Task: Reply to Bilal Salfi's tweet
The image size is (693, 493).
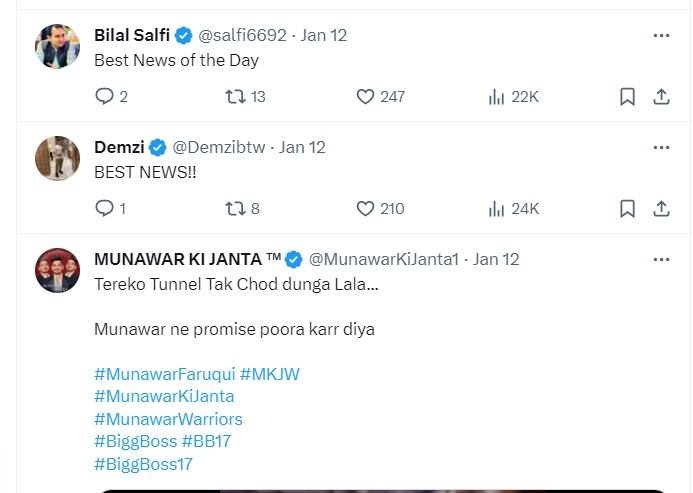Action: point(104,97)
